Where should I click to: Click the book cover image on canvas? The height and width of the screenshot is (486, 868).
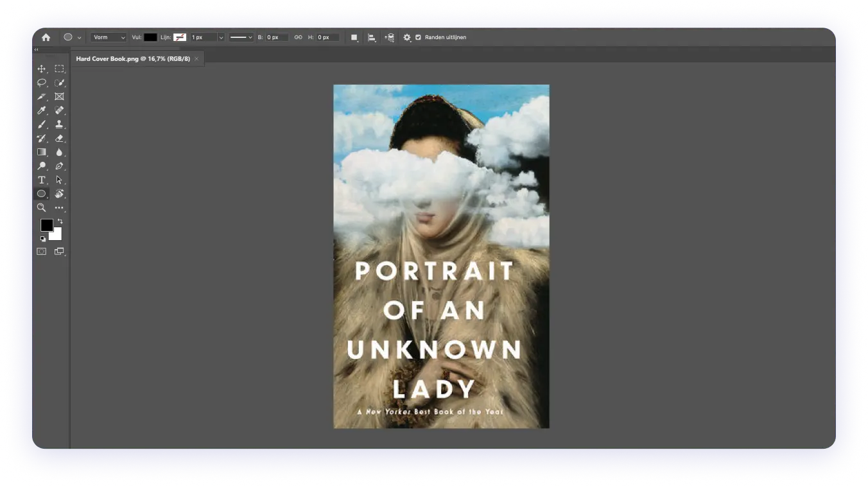click(441, 256)
